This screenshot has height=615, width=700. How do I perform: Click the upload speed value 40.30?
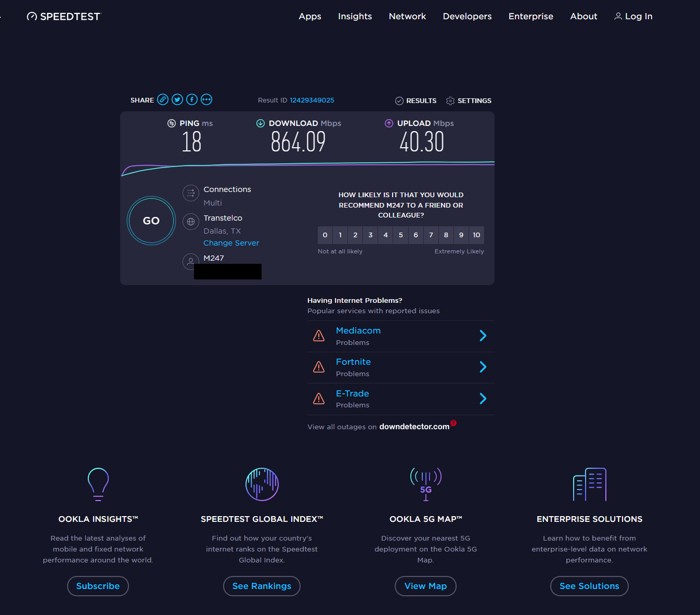point(422,142)
